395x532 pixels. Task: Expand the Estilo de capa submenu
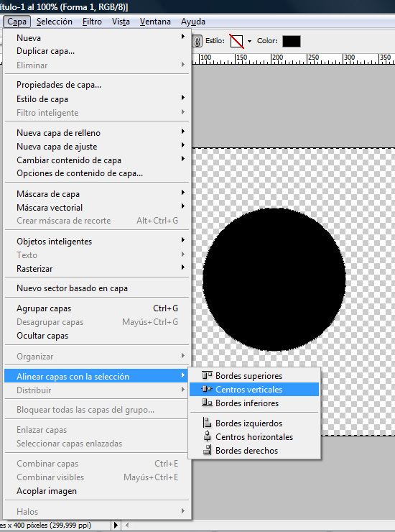(x=97, y=99)
